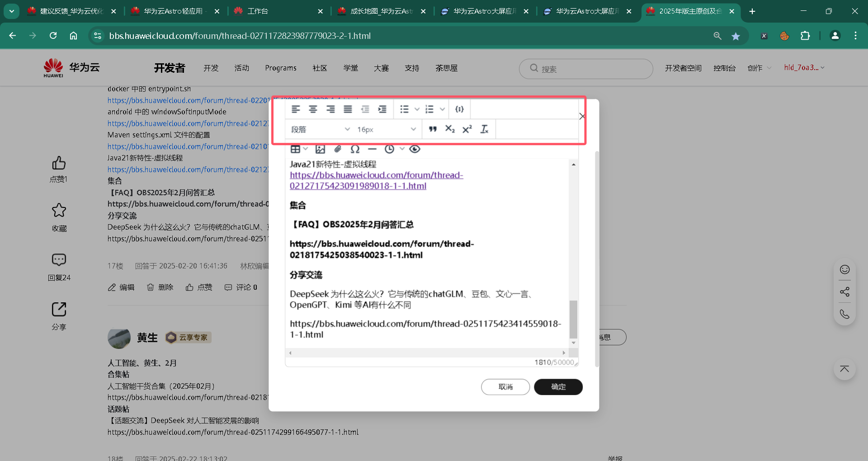The height and width of the screenshot is (461, 868).
Task: Click the floating share network icon
Action: click(x=844, y=292)
